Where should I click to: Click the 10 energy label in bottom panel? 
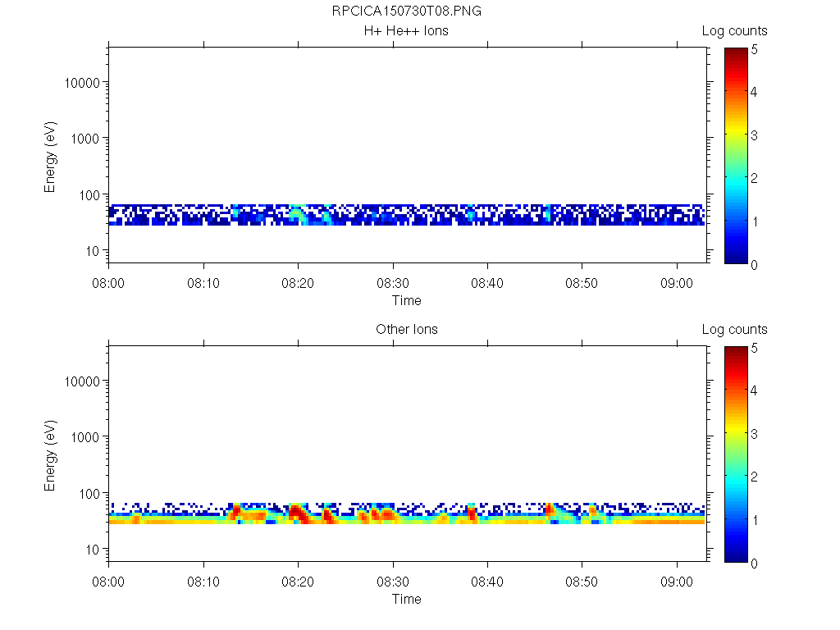[93, 550]
